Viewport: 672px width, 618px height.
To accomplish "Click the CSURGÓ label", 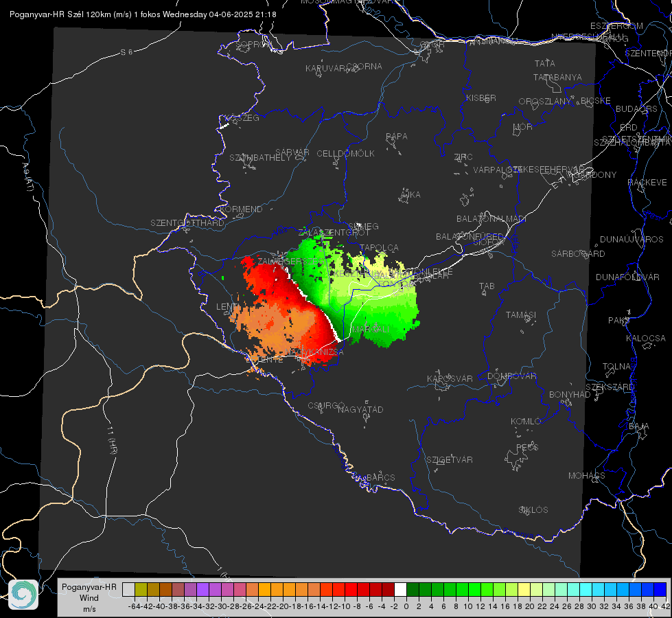I will (x=326, y=406).
